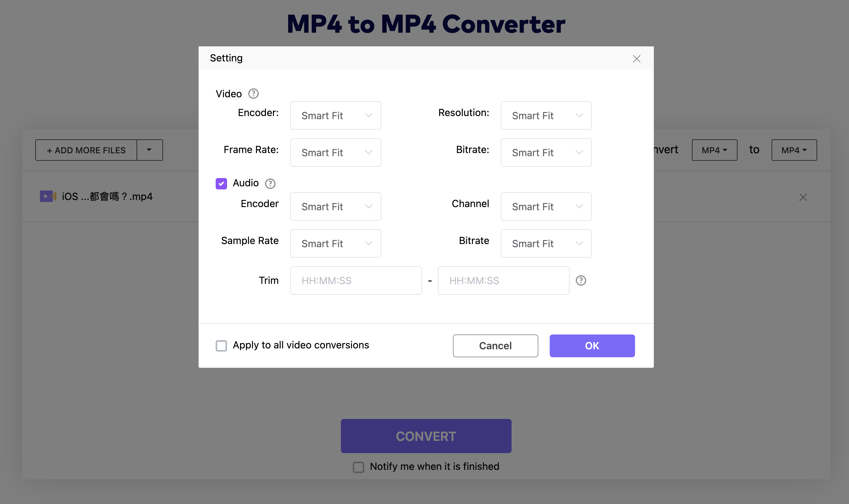Remove the iOS mp4 file from list

click(803, 197)
